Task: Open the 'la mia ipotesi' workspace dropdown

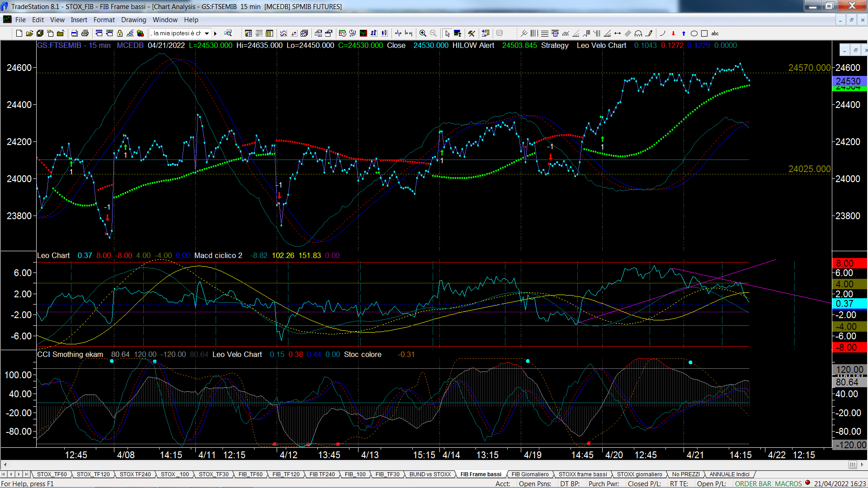Action: (207, 33)
